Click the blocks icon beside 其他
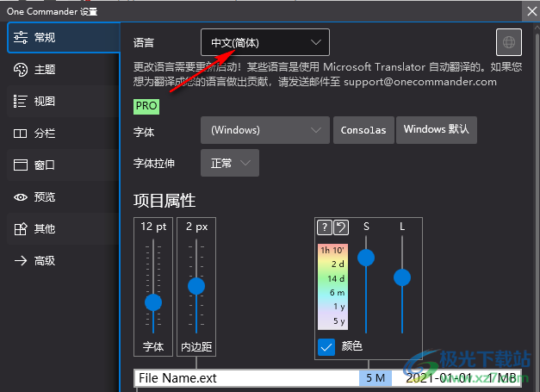The width and height of the screenshot is (540, 392). tap(21, 228)
